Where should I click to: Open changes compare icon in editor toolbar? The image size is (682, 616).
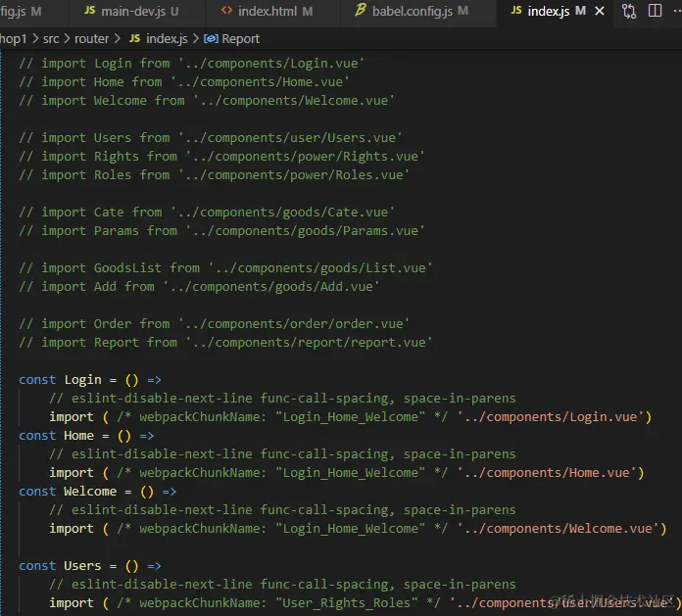tap(629, 11)
